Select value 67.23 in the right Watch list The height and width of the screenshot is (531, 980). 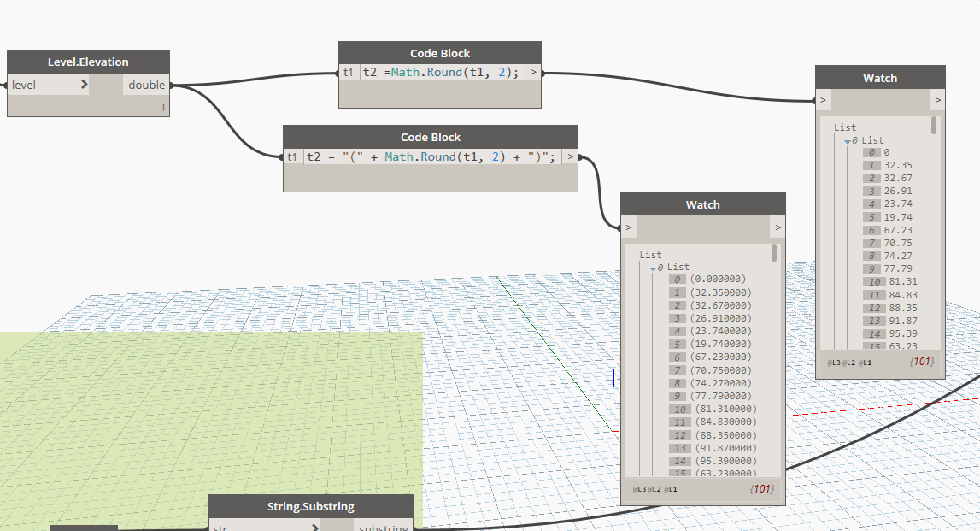[897, 230]
